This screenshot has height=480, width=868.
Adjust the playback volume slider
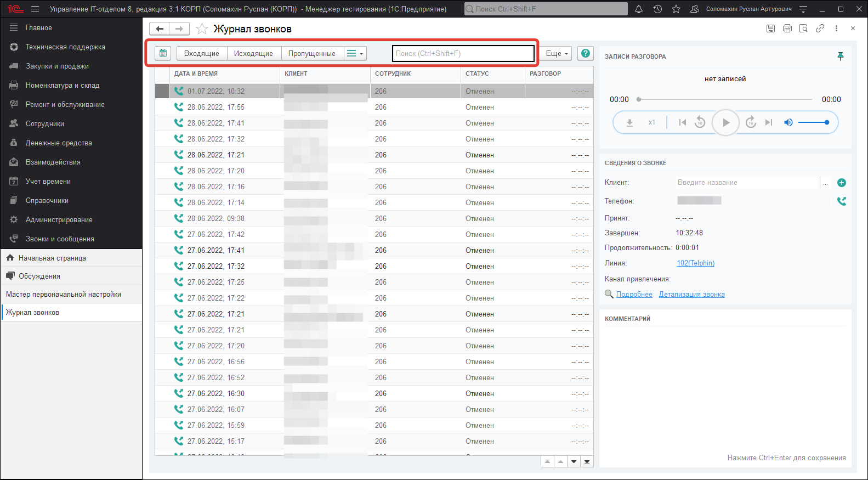click(813, 122)
